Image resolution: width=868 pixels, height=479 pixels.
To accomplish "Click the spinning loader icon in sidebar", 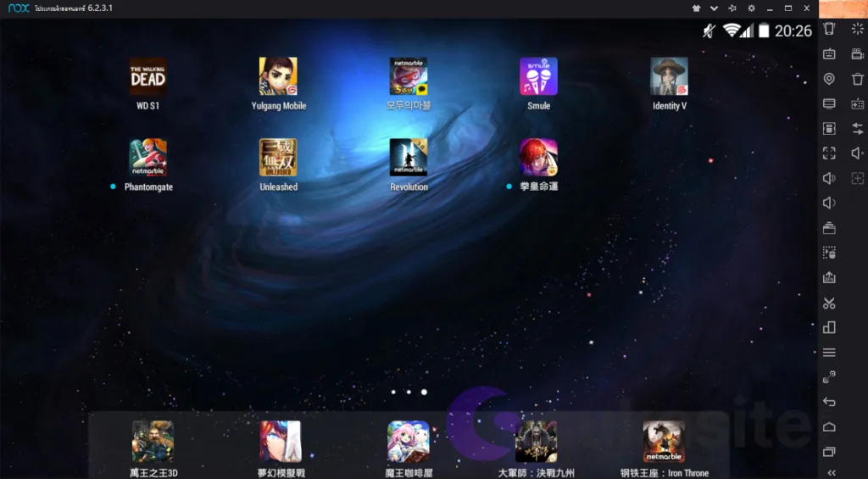I will (x=858, y=29).
